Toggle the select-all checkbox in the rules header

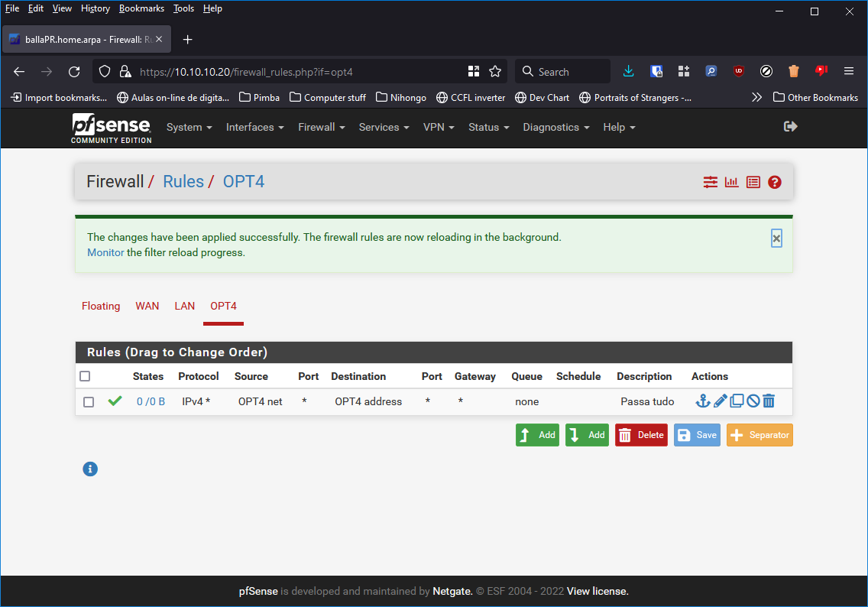point(85,376)
